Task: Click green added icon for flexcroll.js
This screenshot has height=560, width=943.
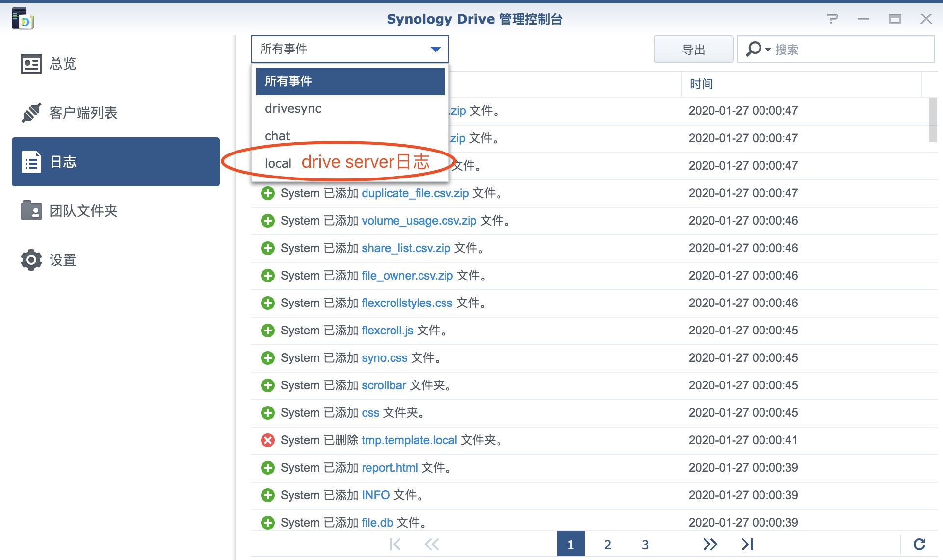Action: coord(268,331)
